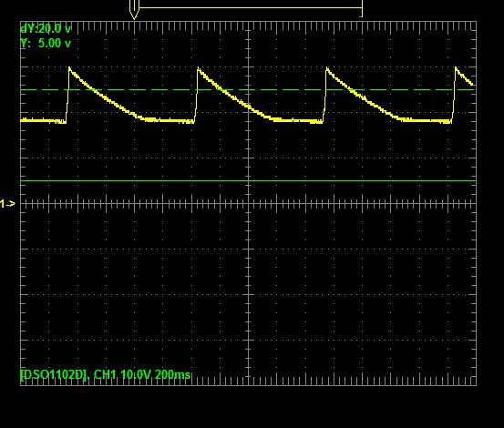This screenshot has height=428, width=504.
Task: Click the Y: 5.00 v readout
Action: click(x=46, y=43)
